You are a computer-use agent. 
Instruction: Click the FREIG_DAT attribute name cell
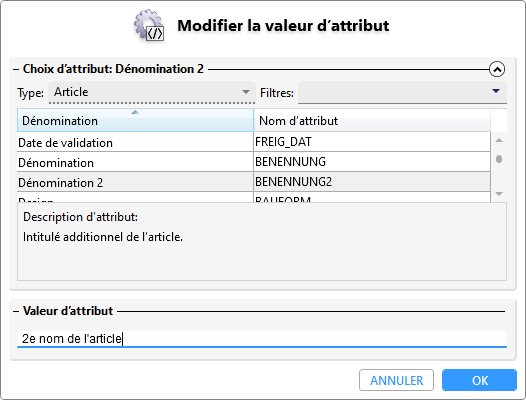pos(372,142)
